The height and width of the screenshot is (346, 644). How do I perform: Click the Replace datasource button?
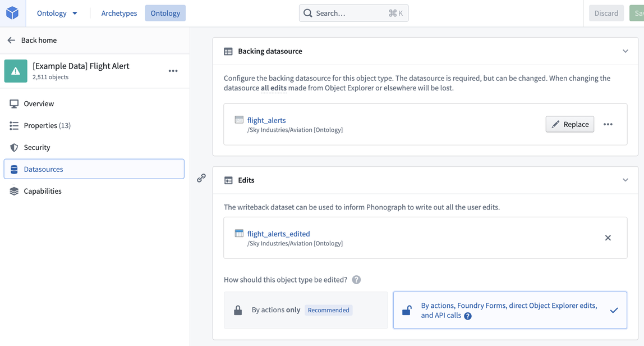point(569,124)
